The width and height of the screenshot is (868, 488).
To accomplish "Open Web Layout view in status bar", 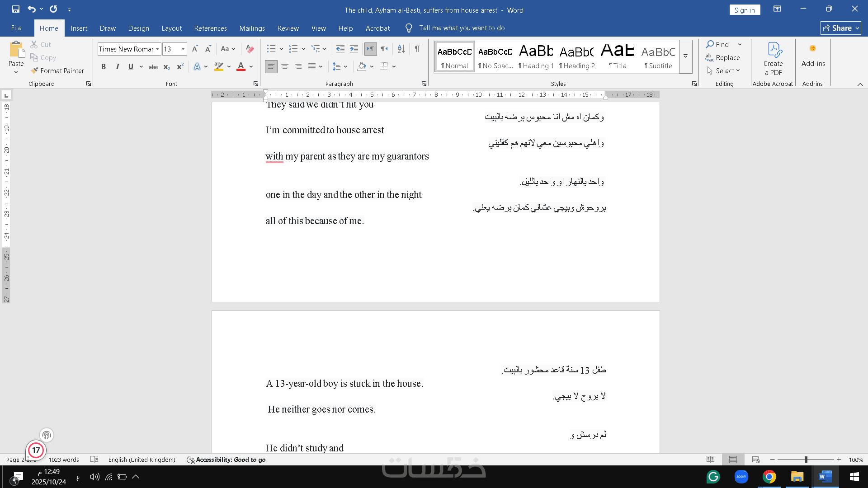I will click(x=755, y=460).
